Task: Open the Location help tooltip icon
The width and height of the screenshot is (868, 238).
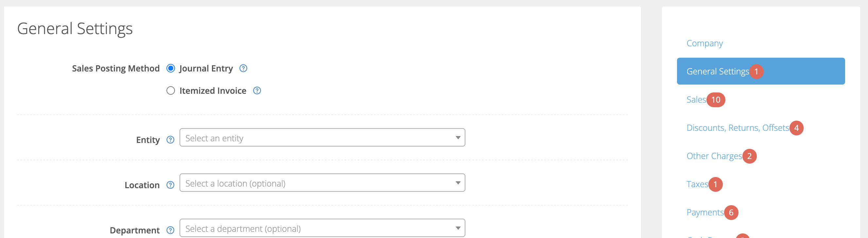Action: tap(170, 185)
